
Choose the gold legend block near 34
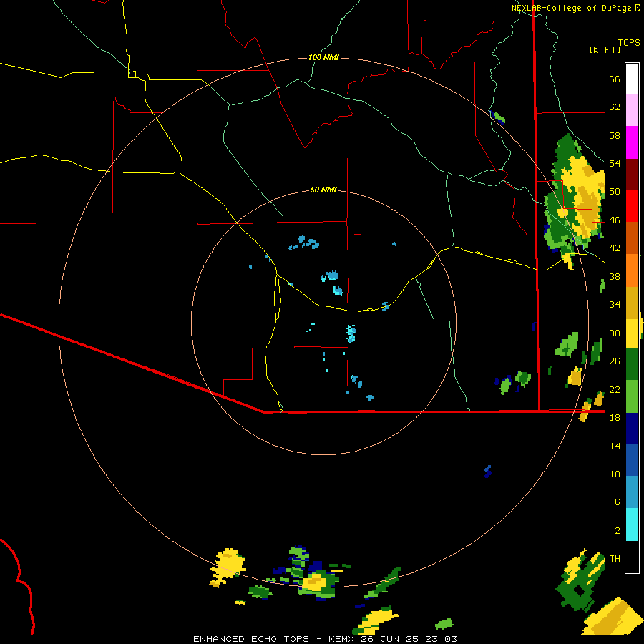632,303
